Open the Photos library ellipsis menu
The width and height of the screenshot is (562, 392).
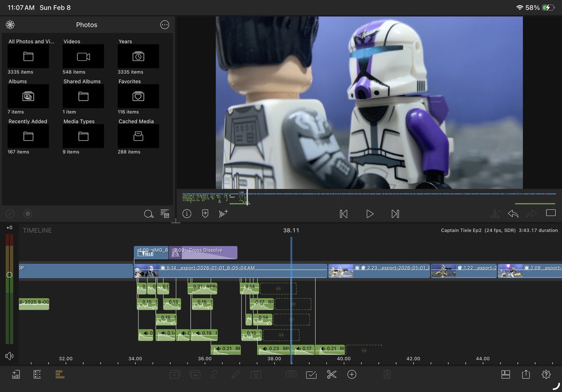pyautogui.click(x=164, y=25)
